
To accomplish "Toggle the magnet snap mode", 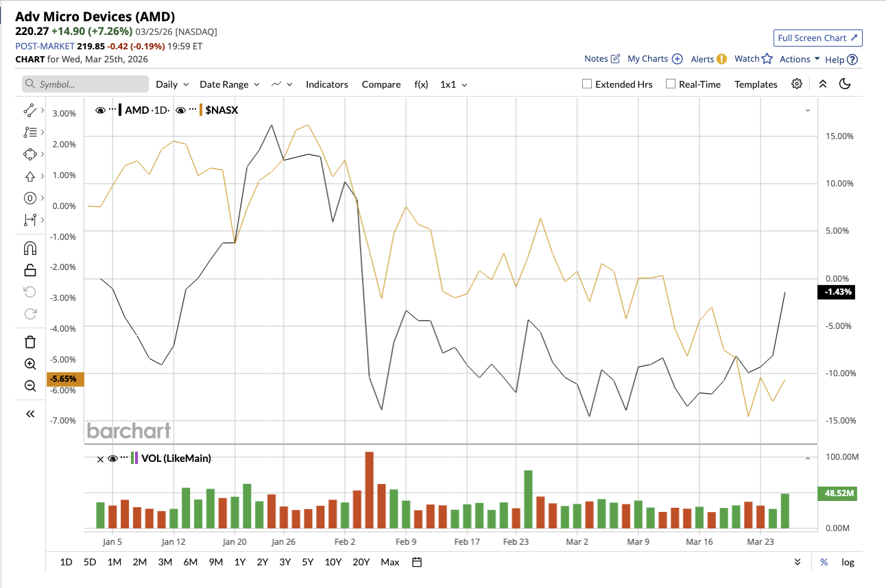I will [x=30, y=247].
